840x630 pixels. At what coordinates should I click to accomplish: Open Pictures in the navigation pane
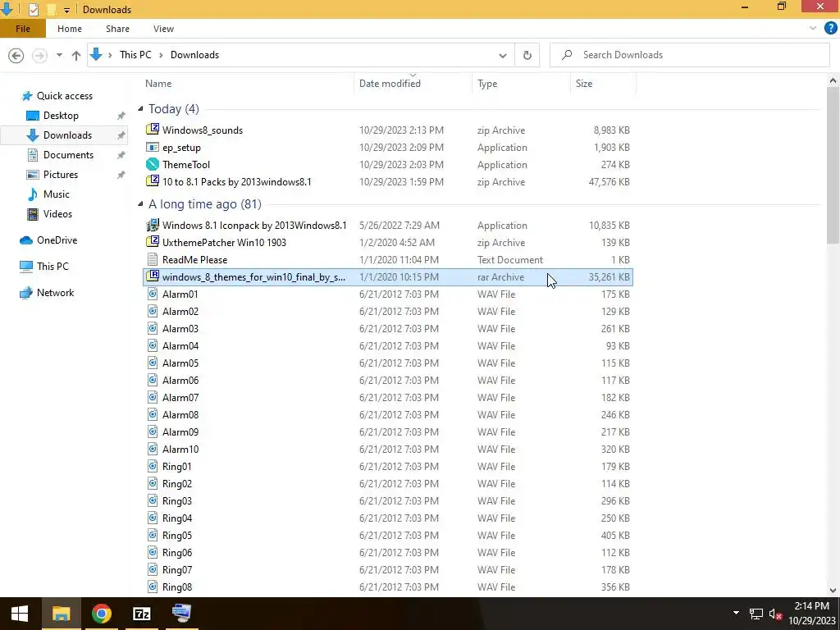tap(61, 175)
